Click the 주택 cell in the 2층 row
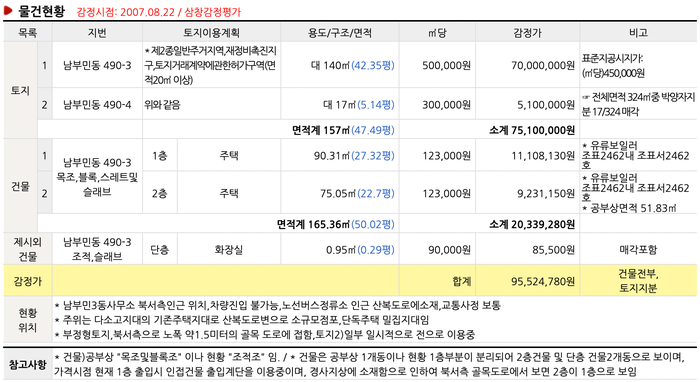 click(229, 193)
